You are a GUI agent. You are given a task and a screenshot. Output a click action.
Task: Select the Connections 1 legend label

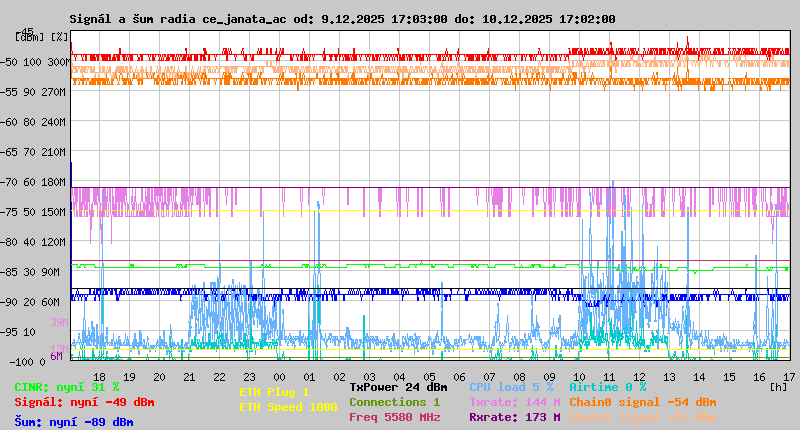coord(394,402)
